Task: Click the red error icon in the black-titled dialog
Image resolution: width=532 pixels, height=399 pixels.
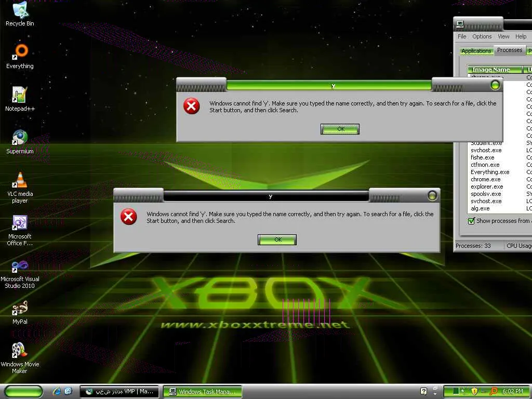Action: point(129,217)
